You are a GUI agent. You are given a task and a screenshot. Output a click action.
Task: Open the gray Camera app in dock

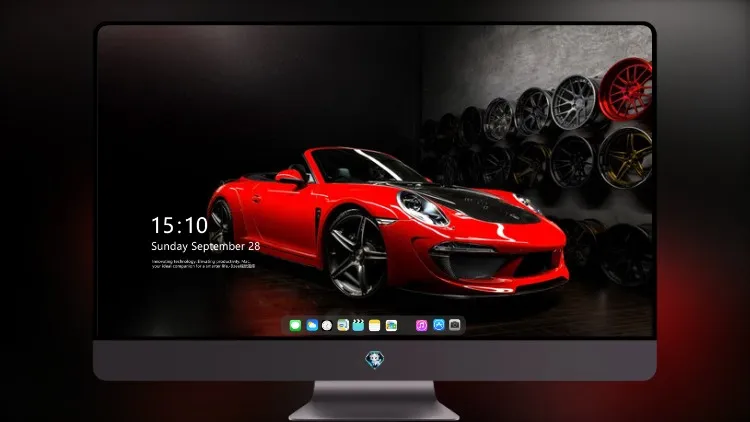(x=455, y=325)
